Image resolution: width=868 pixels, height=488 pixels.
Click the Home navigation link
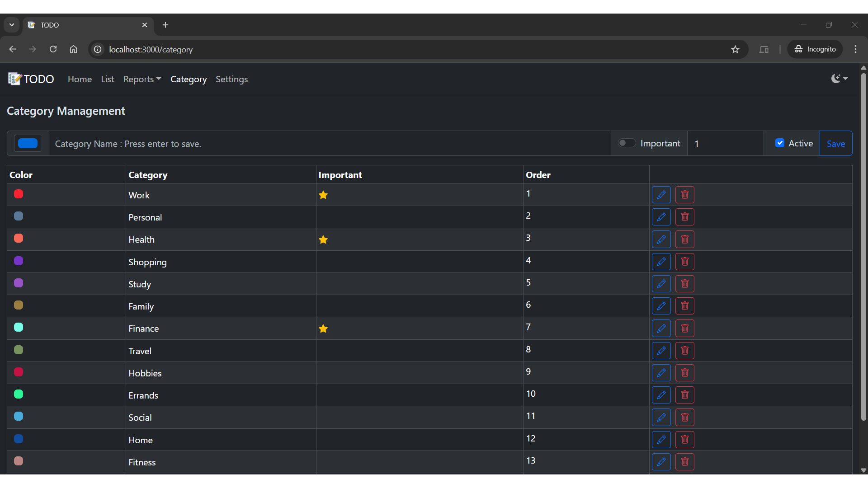[80, 79]
